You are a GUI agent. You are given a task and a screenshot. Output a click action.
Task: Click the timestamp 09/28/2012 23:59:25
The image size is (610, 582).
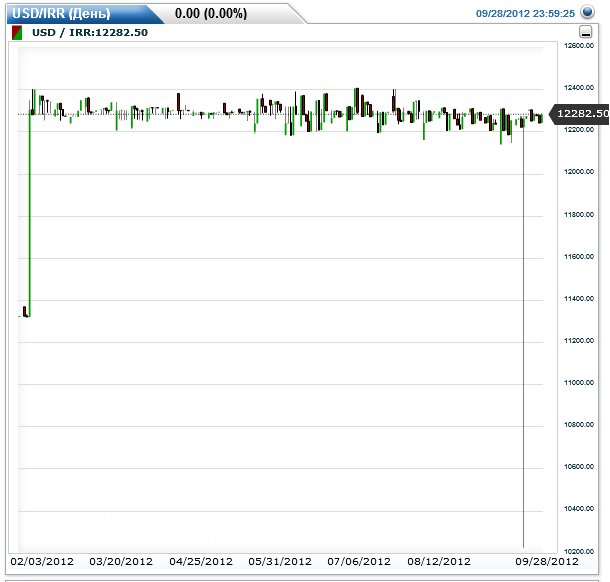click(525, 14)
